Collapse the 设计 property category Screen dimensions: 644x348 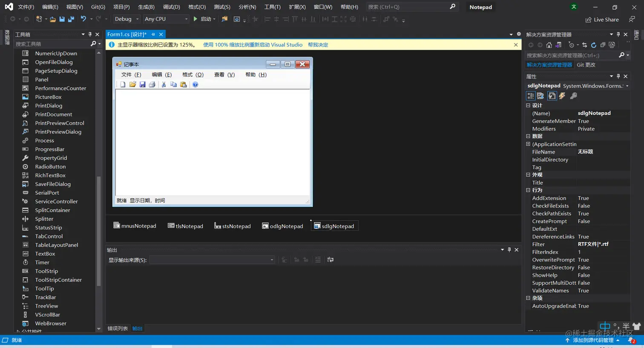click(x=528, y=106)
